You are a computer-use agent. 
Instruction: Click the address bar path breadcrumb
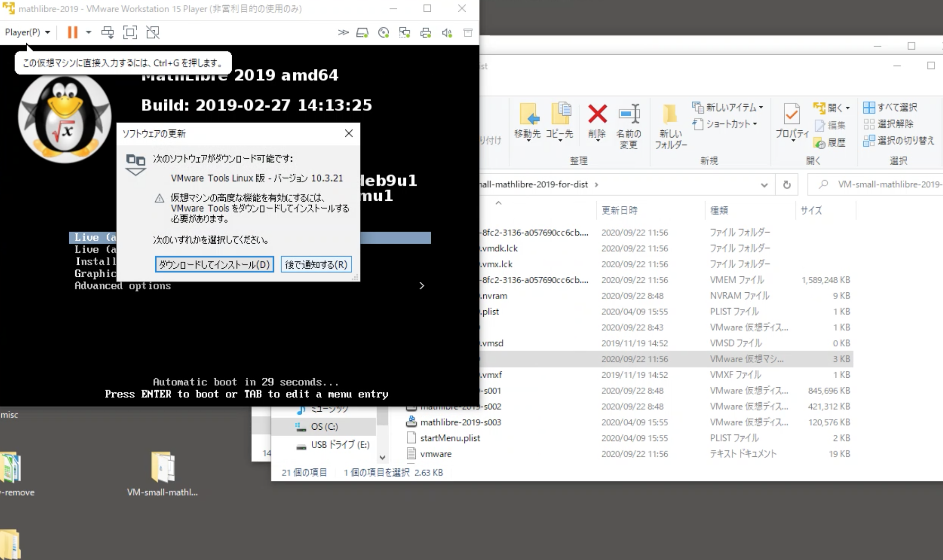point(534,185)
